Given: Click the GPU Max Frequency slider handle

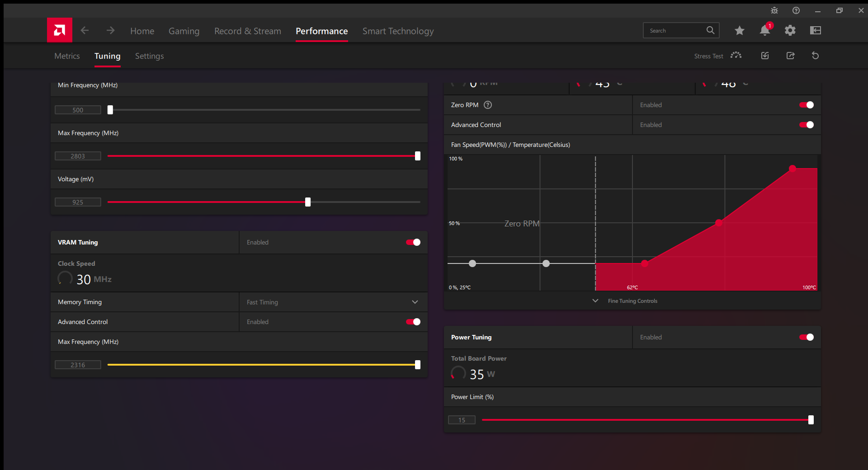Looking at the screenshot, I should click(x=418, y=156).
